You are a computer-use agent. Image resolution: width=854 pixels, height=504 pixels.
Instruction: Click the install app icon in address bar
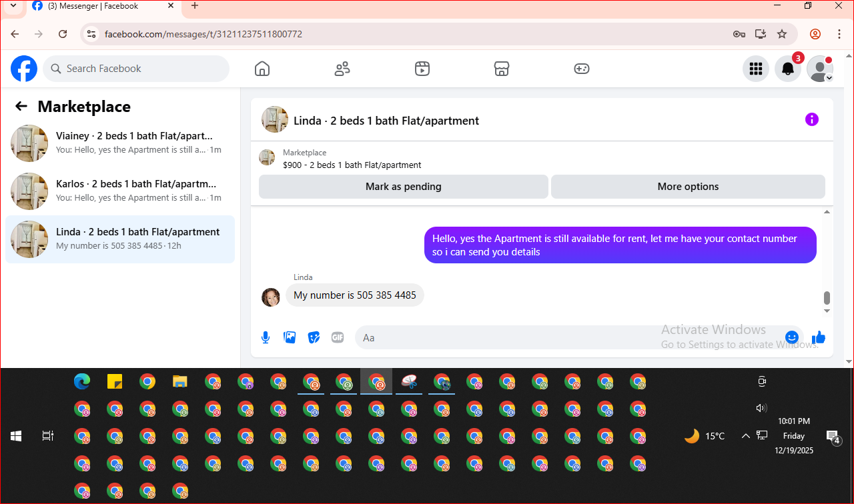pos(761,34)
